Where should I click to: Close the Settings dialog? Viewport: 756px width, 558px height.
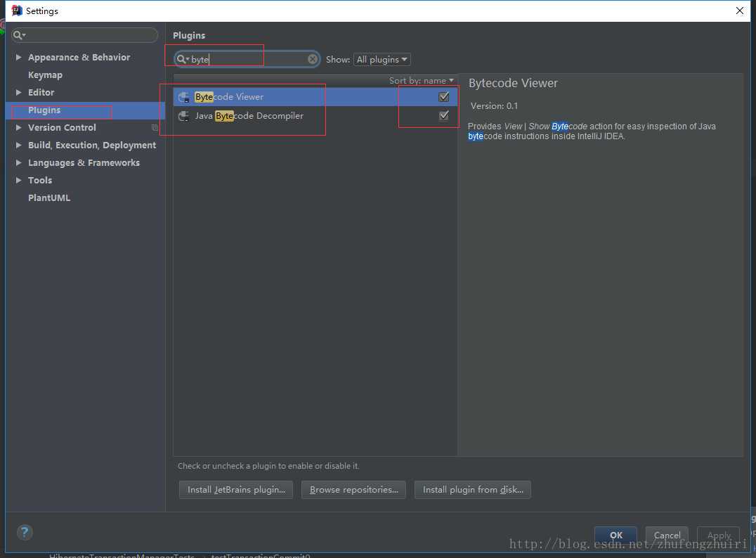(x=740, y=11)
